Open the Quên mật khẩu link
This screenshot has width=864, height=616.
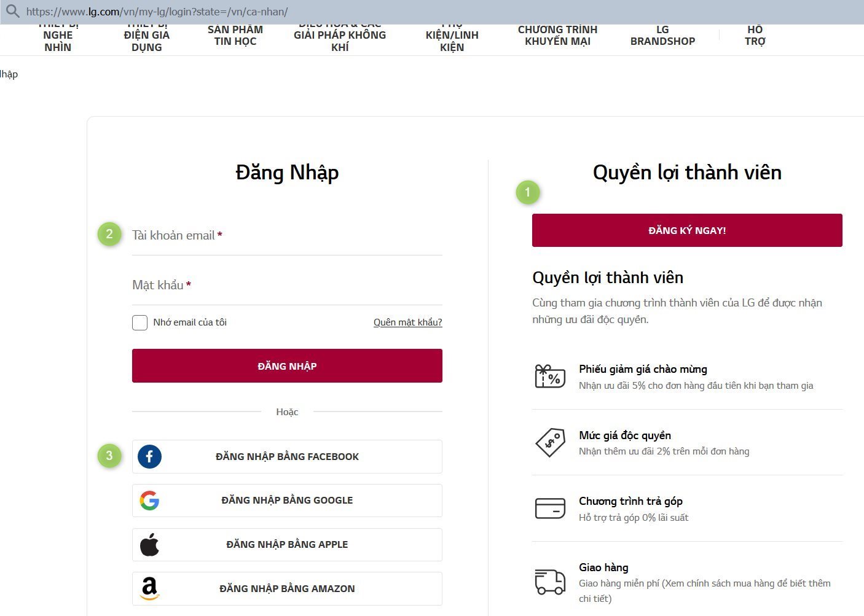(407, 322)
